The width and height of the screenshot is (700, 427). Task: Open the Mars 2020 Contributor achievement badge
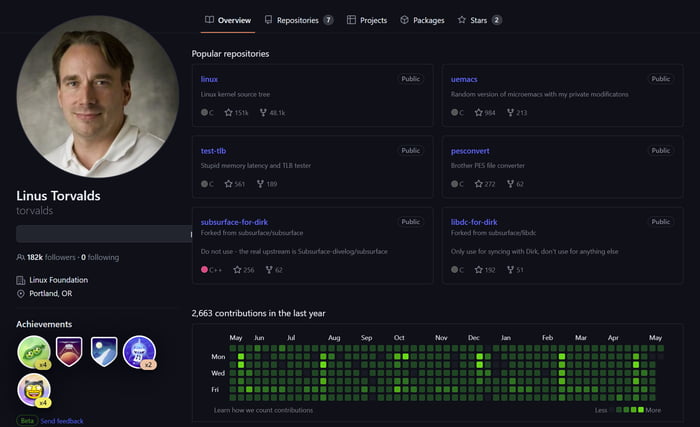pos(69,351)
